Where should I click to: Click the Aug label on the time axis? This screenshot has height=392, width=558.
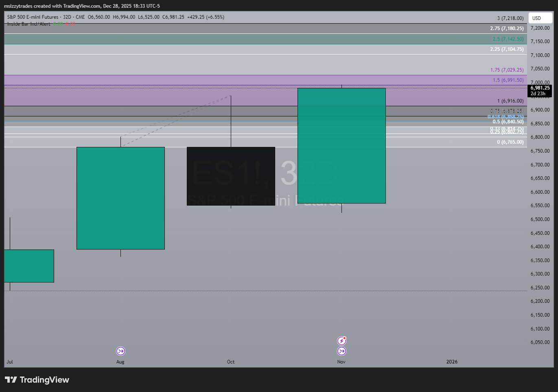coord(120,362)
